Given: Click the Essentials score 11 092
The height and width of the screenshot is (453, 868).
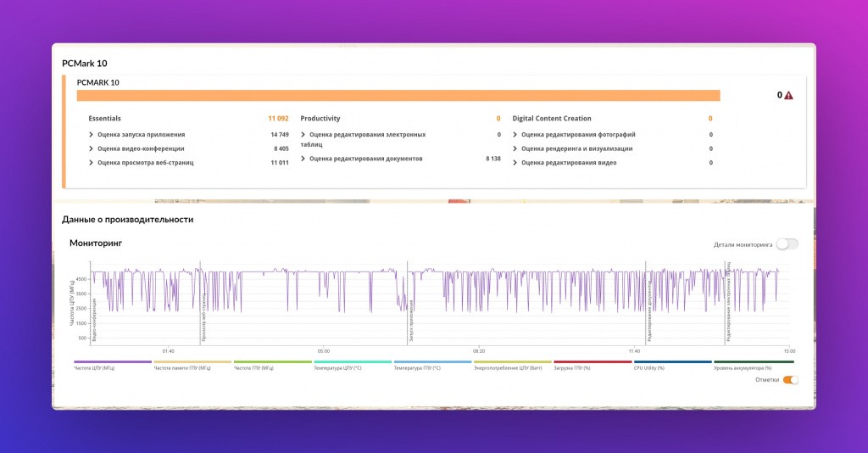Looking at the screenshot, I should 278,119.
